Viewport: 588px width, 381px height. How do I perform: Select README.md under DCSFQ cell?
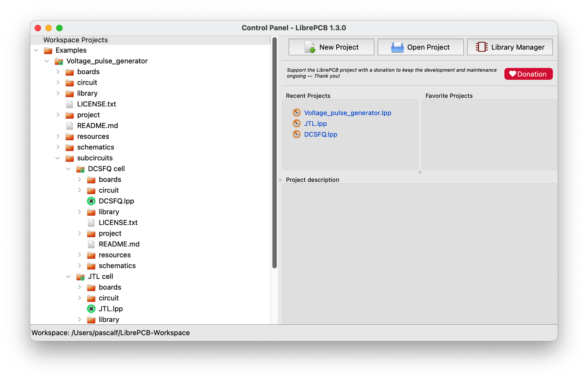[x=119, y=244]
